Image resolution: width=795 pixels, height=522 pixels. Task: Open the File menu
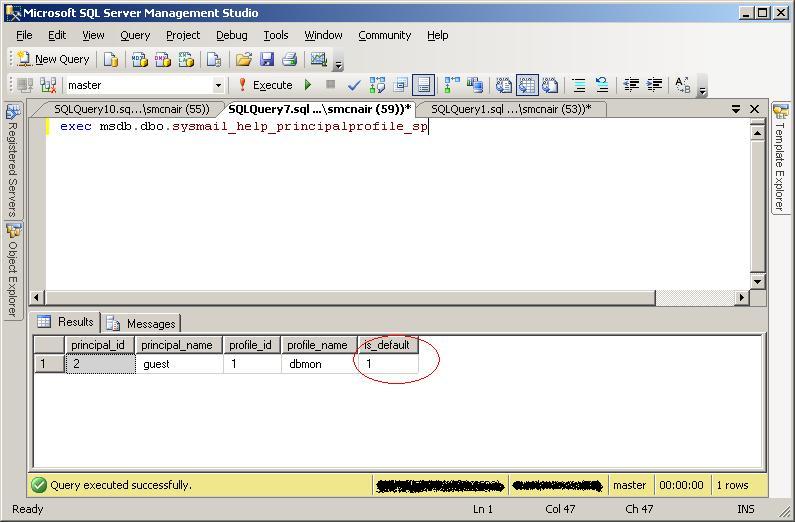24,35
